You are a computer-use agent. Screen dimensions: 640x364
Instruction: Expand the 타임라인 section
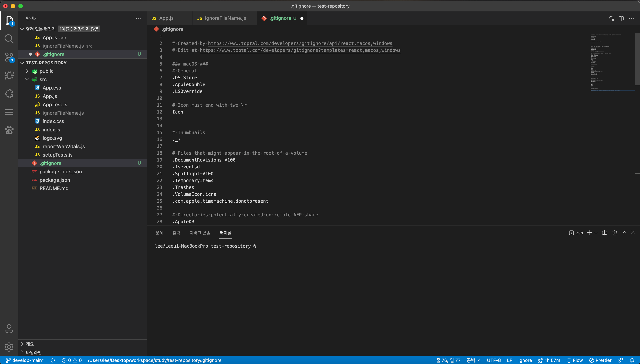pyautogui.click(x=34, y=352)
